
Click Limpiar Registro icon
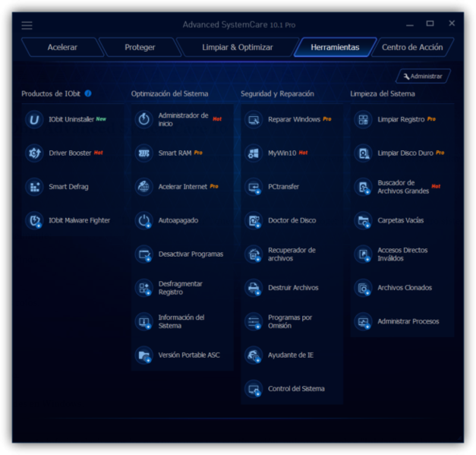(x=363, y=119)
